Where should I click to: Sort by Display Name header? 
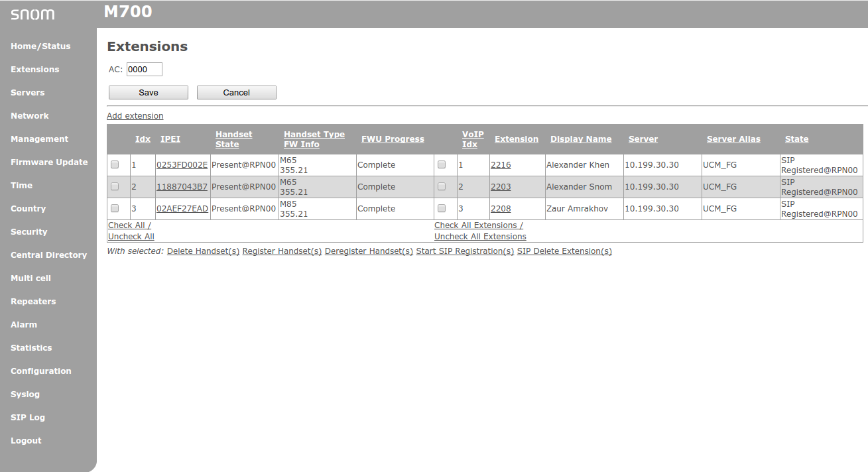[581, 139]
